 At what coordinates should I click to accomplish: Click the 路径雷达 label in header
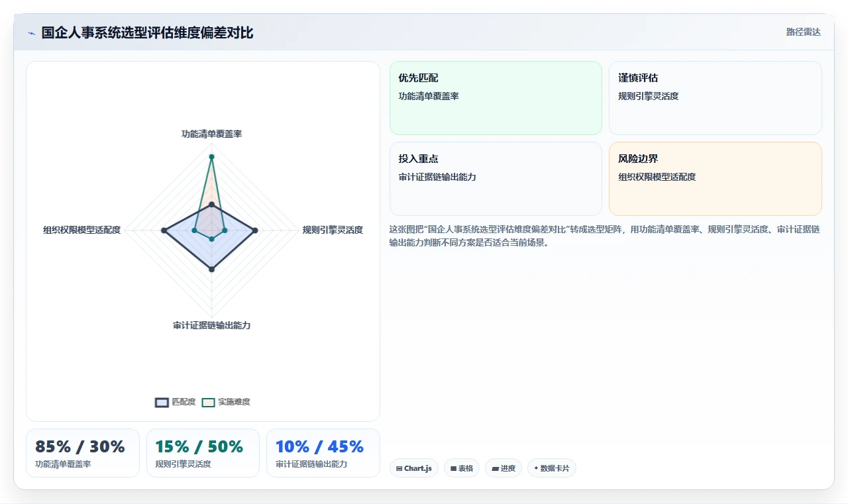pyautogui.click(x=803, y=32)
